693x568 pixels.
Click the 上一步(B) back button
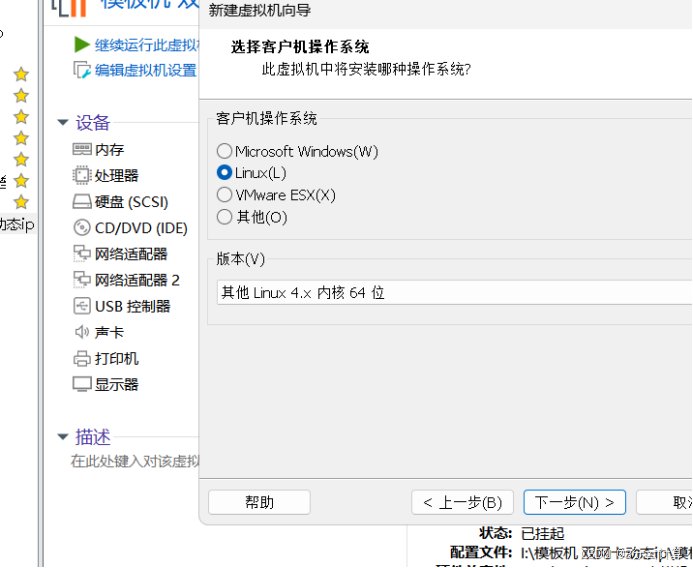pyautogui.click(x=462, y=502)
